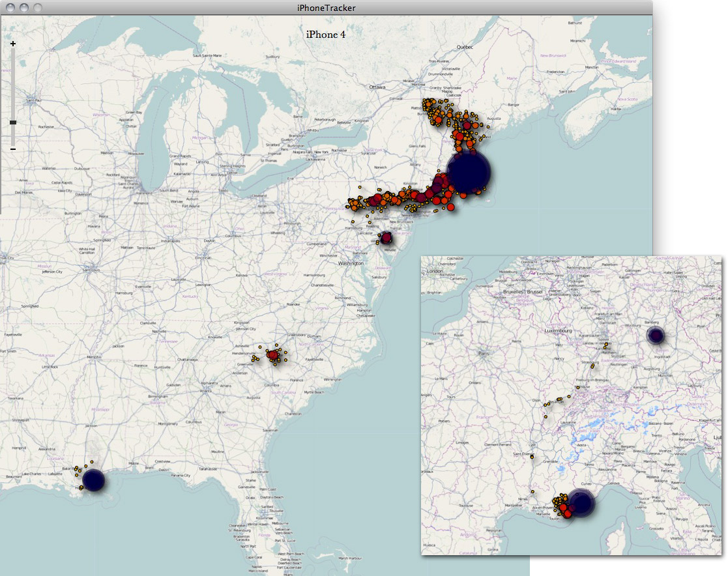
Task: Click the "Green Bay" map label
Action: (x=134, y=112)
